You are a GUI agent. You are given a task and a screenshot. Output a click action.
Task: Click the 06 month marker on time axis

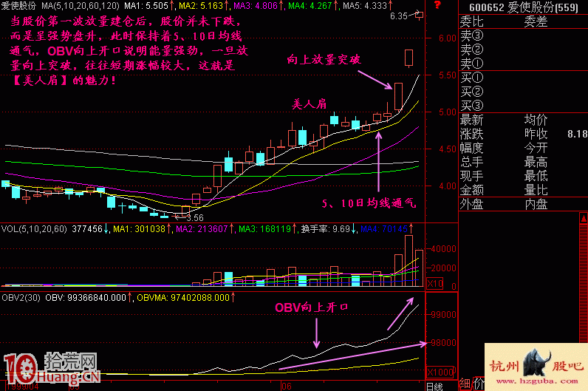point(287,387)
